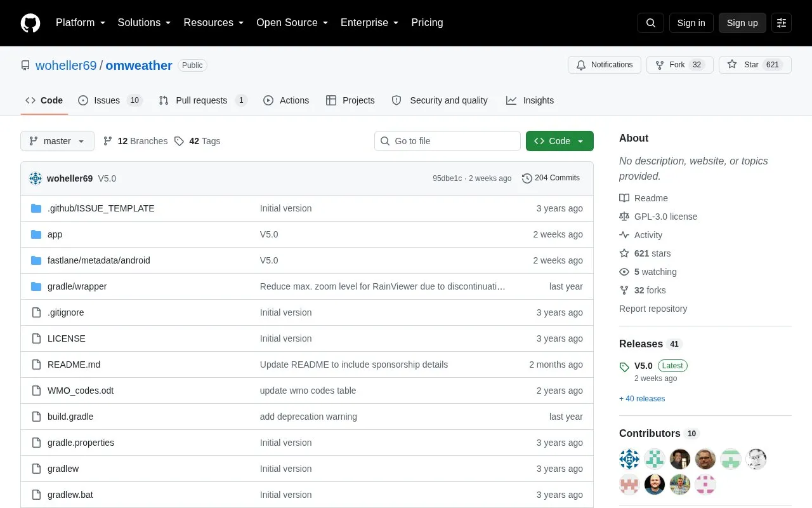
Task: Open the app folder
Action: (x=55, y=234)
